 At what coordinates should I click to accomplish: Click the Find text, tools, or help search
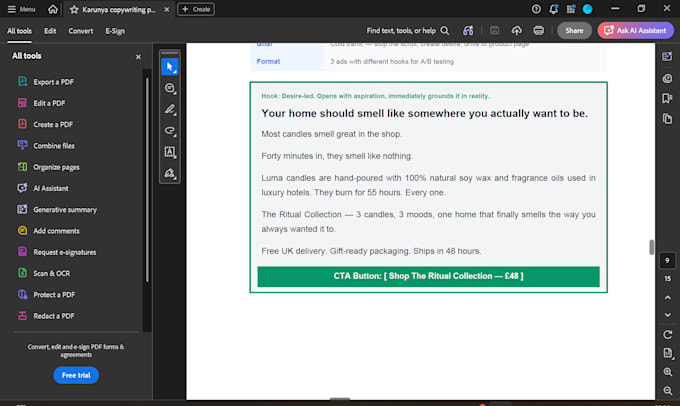(x=408, y=30)
